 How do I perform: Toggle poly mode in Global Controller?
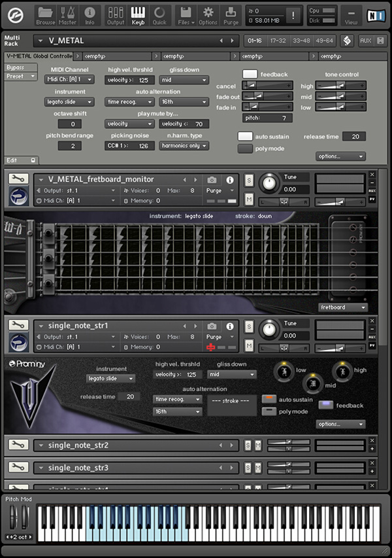click(x=245, y=148)
